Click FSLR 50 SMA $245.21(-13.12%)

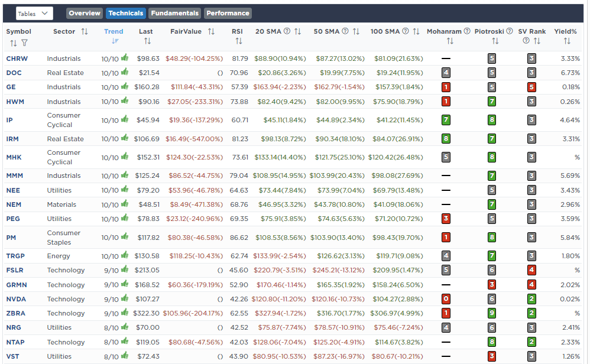(338, 271)
